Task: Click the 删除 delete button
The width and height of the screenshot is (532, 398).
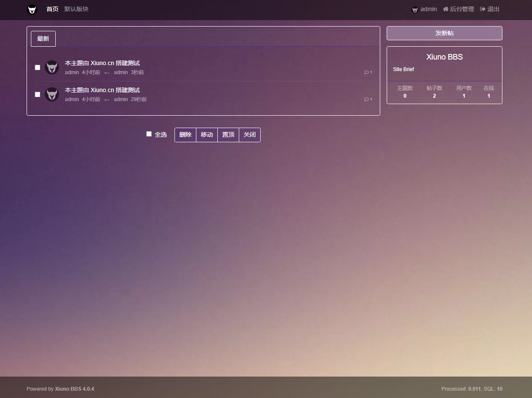Action: 185,135
